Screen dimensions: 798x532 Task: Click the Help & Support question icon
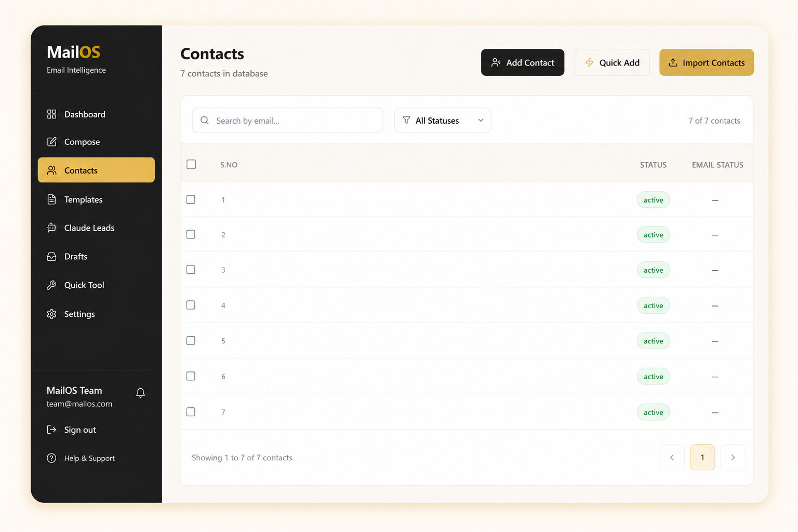tap(51, 458)
